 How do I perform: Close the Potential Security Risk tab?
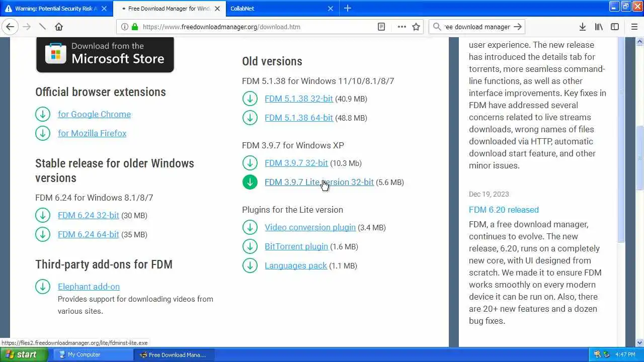(104, 9)
